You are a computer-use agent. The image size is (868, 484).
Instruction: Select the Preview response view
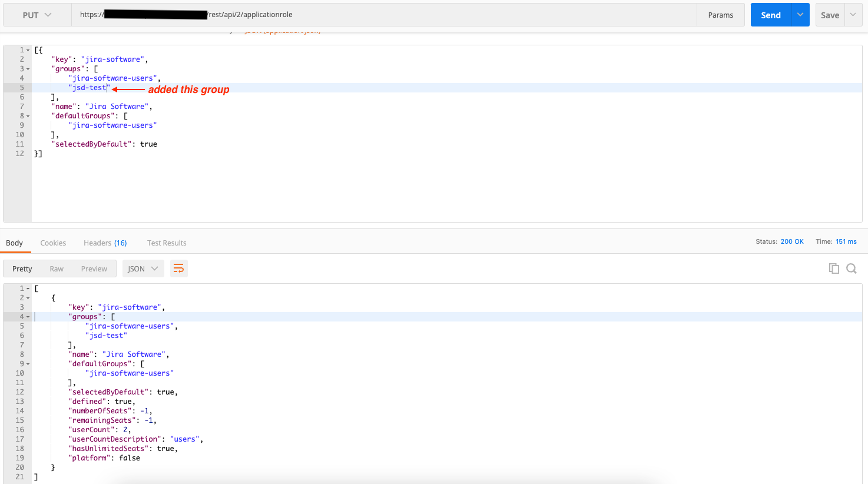(94, 268)
